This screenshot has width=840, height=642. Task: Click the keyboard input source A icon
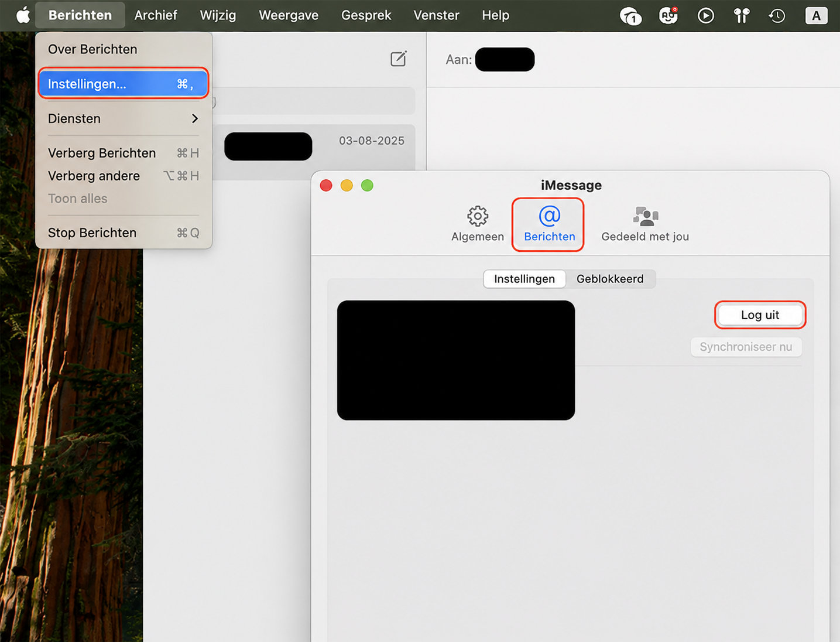coord(816,16)
